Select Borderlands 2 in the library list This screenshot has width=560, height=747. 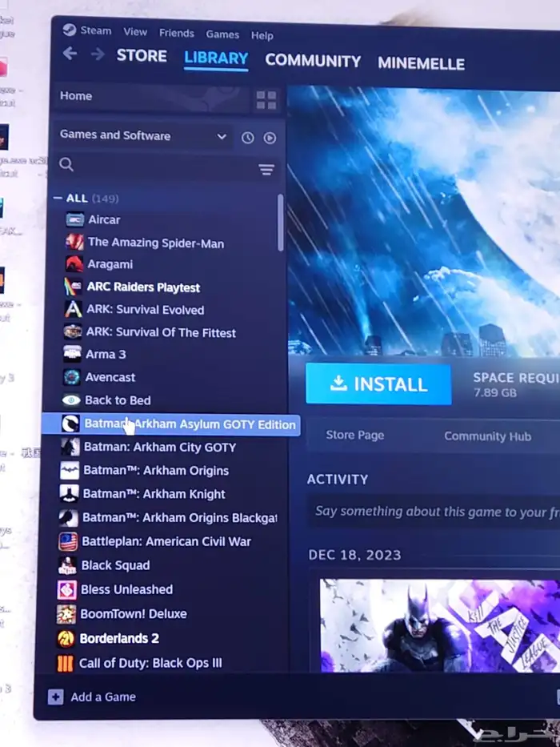(x=119, y=638)
